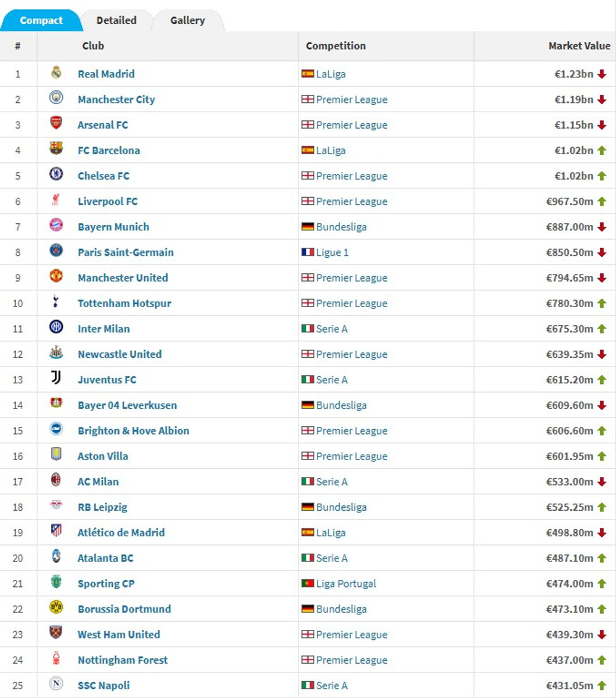Image resolution: width=616 pixels, height=698 pixels.
Task: Sort table by Competition column header
Action: (x=336, y=46)
